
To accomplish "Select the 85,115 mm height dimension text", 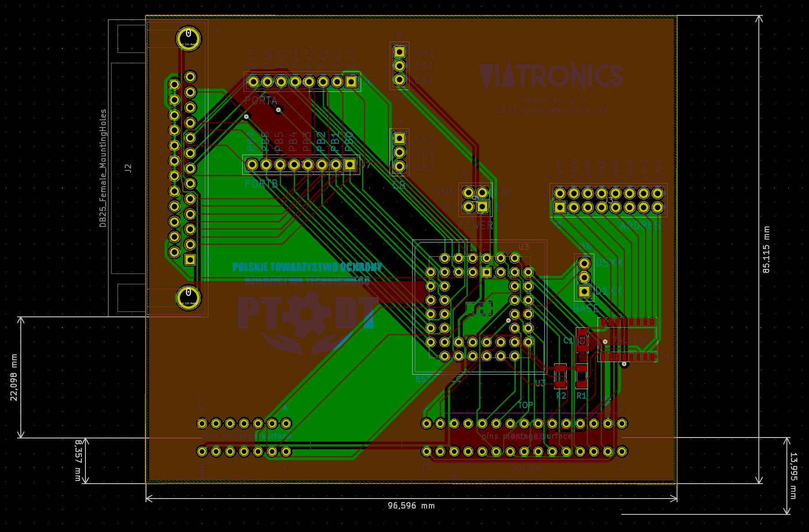I will (x=766, y=250).
